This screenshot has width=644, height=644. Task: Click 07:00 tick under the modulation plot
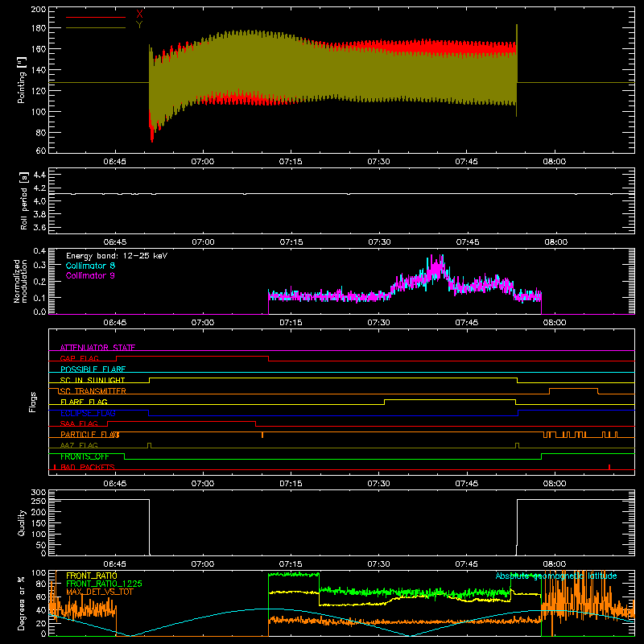tap(203, 323)
